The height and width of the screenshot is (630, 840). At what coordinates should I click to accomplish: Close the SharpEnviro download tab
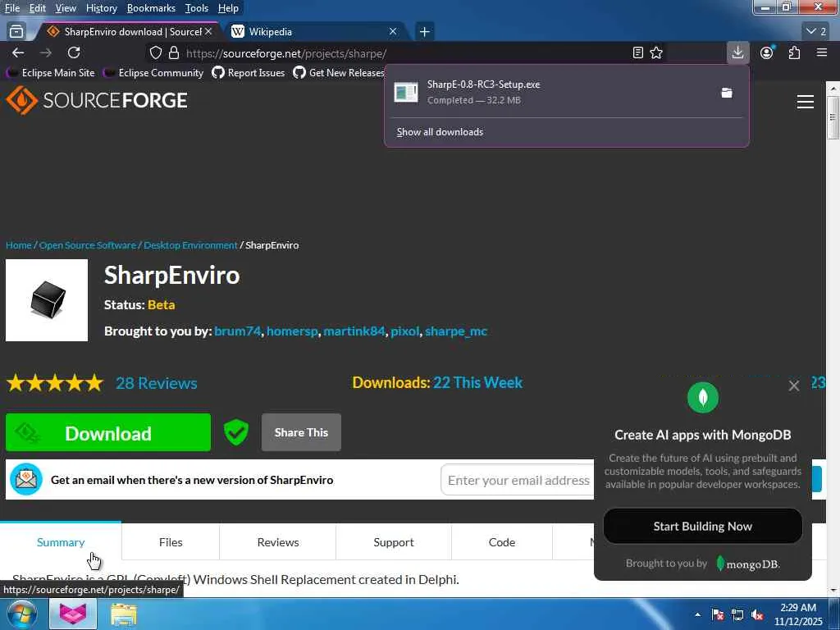pos(208,32)
